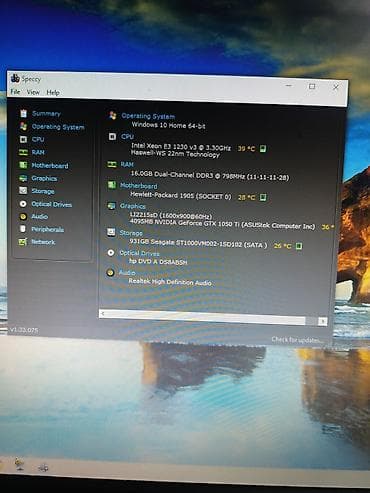The height and width of the screenshot is (493, 370).
Task: Click the Summary clipboard icon in sidebar
Action: [23, 113]
